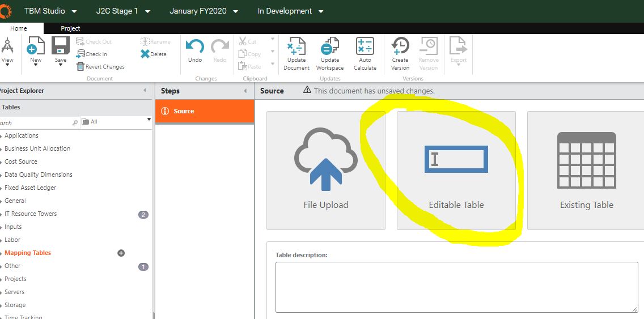644x319 pixels.
Task: Click the Update Document icon
Action: (x=296, y=46)
